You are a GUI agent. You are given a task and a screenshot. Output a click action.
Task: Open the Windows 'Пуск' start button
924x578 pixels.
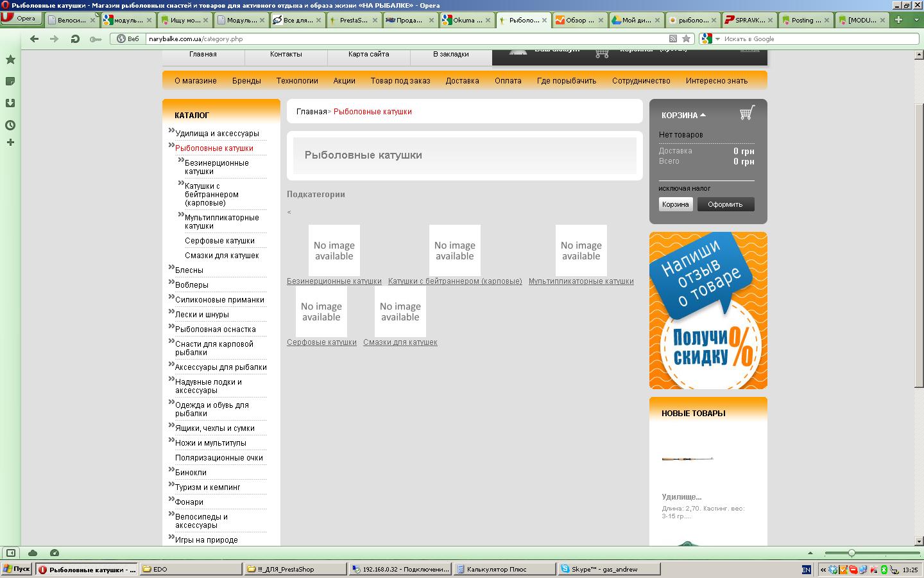coord(17,569)
